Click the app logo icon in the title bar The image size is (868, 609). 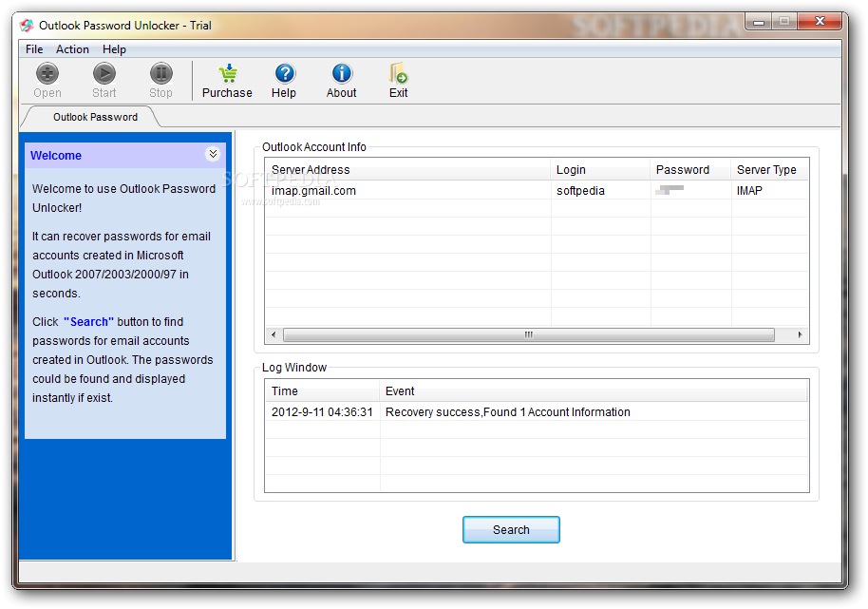coord(26,26)
